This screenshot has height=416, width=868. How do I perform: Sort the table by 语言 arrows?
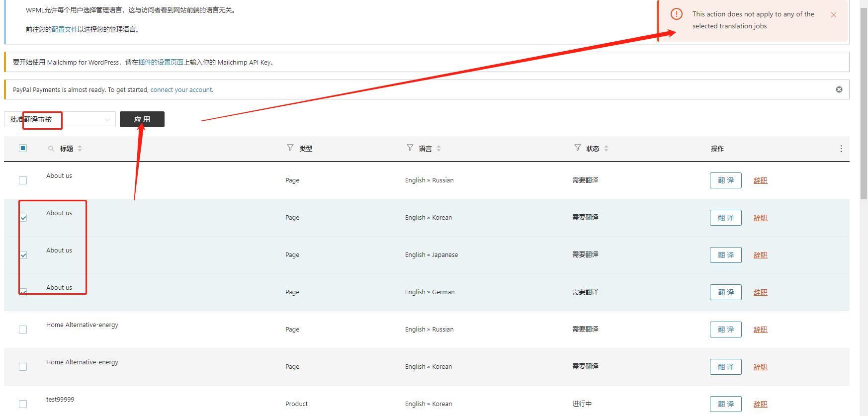pos(438,149)
